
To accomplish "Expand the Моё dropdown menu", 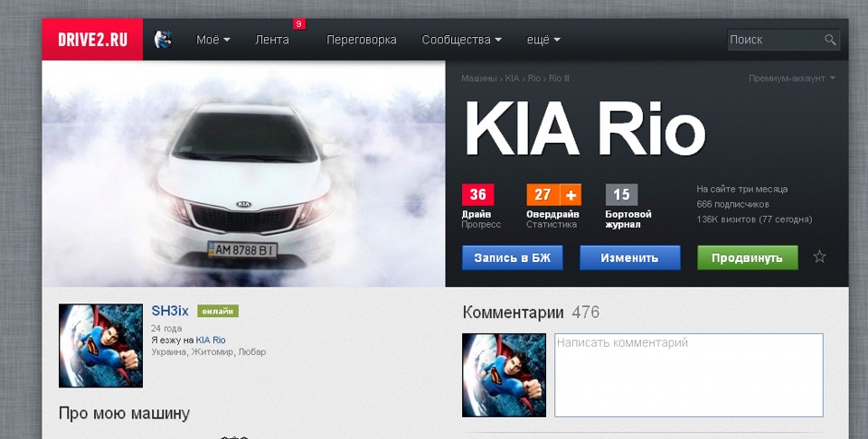I will (213, 40).
